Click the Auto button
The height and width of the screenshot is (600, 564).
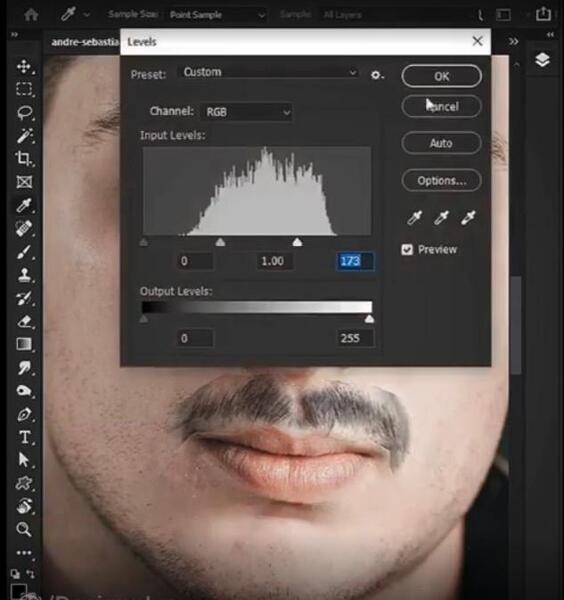click(441, 143)
